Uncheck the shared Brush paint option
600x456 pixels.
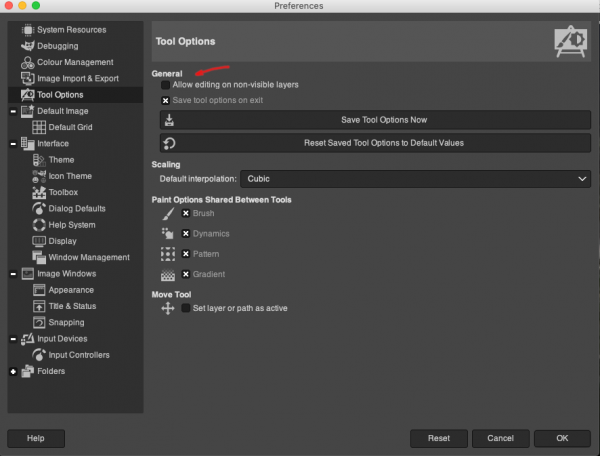(x=186, y=213)
